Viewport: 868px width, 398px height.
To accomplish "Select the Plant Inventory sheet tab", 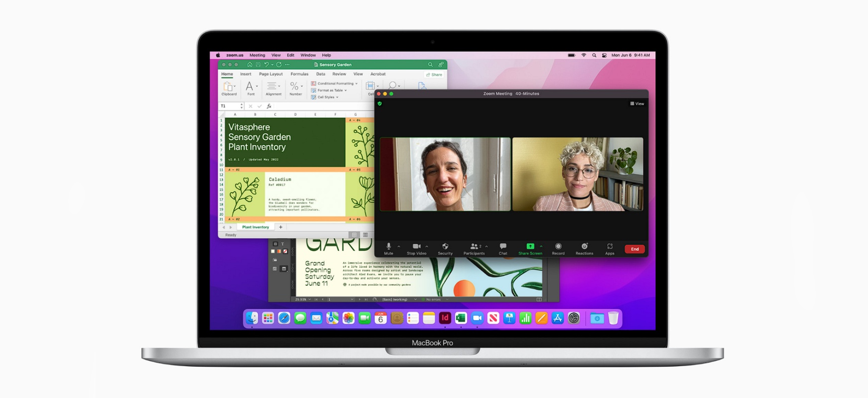I will (256, 227).
